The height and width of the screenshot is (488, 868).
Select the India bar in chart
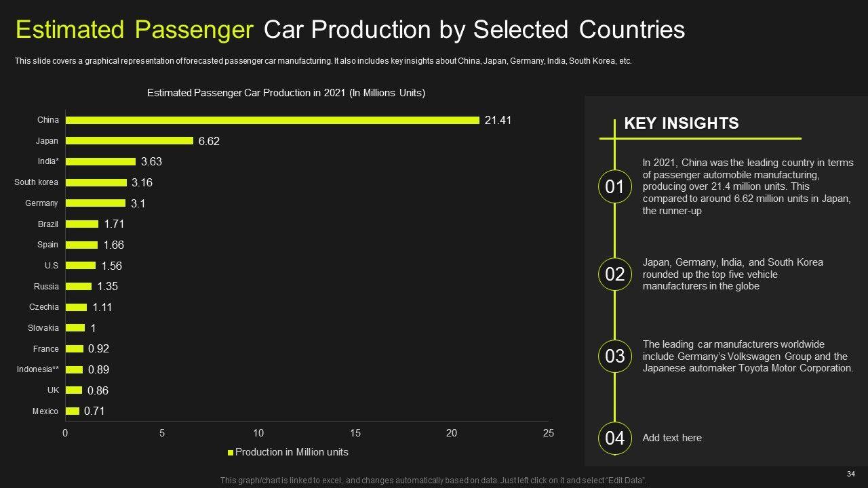point(100,162)
